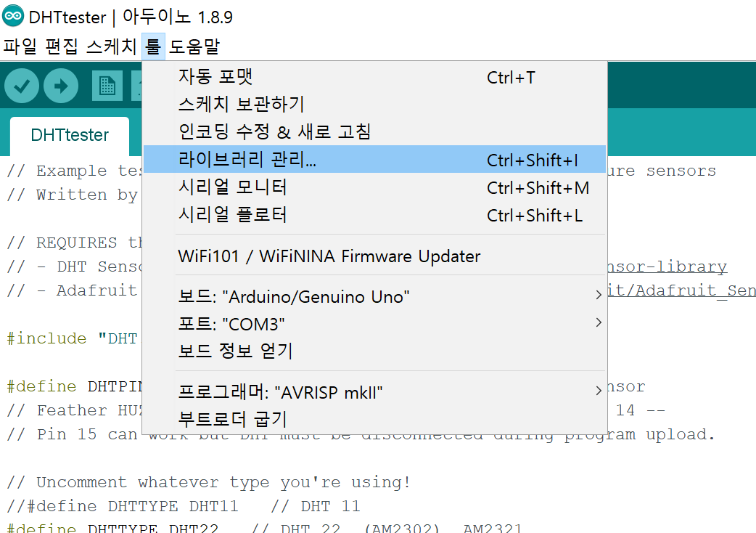Choose 스케치 보관하기 from the menu
The height and width of the screenshot is (533, 756).
click(374, 104)
